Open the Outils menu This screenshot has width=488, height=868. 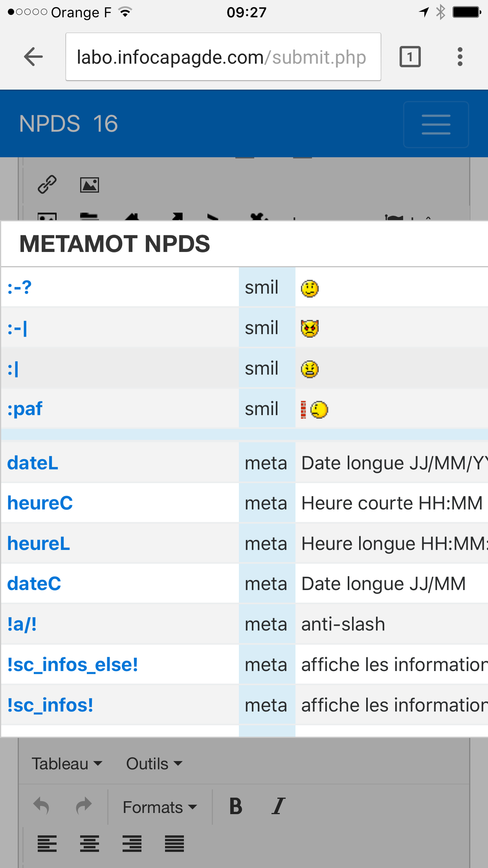(x=154, y=763)
